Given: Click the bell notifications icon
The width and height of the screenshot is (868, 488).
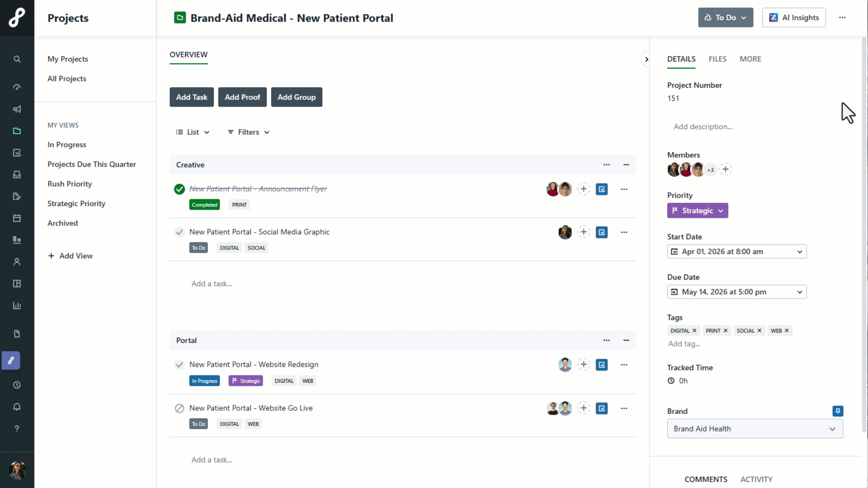Looking at the screenshot, I should (17, 407).
